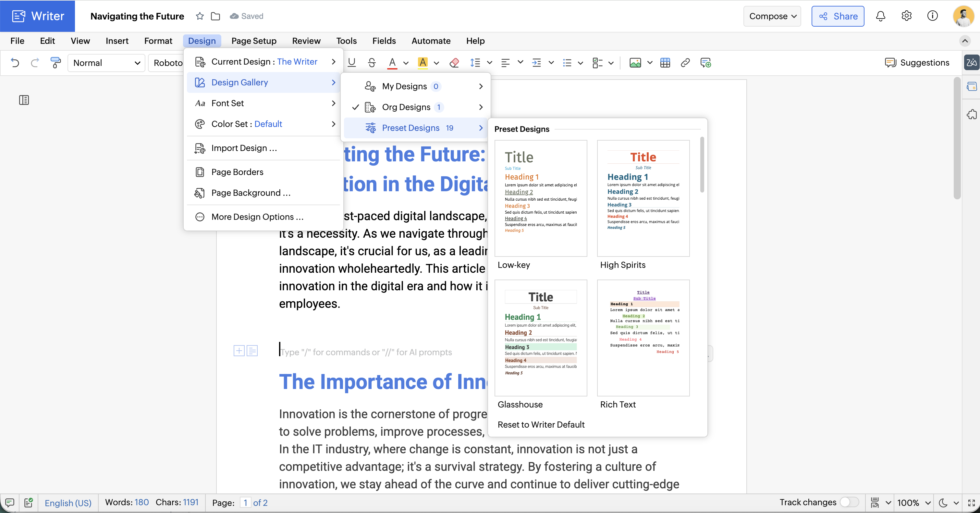Image resolution: width=980 pixels, height=513 pixels.
Task: Open the Page Setup menu
Action: point(254,41)
